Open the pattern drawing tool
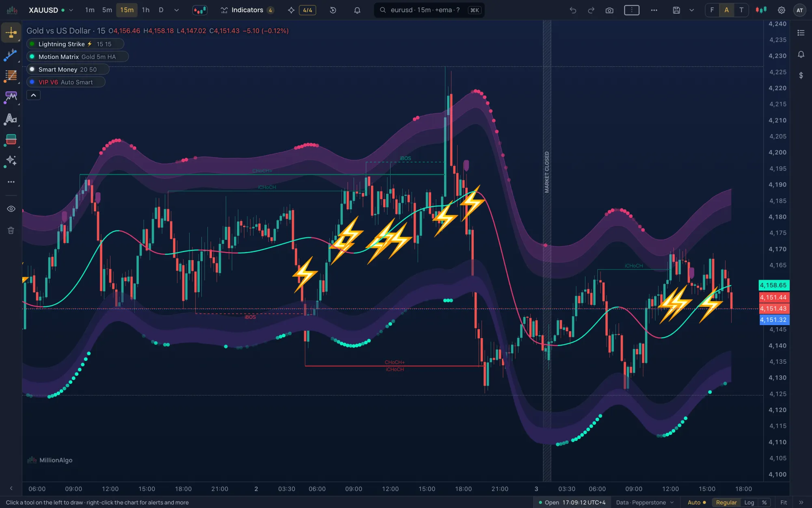 [x=11, y=97]
